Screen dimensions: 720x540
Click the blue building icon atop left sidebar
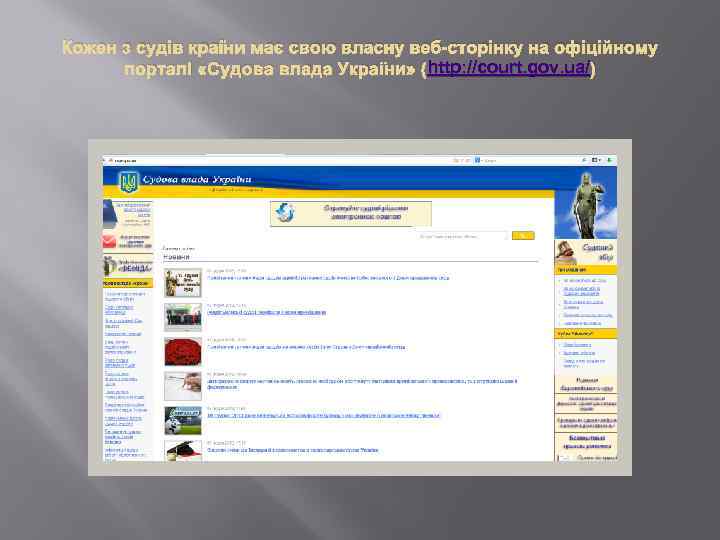108,214
